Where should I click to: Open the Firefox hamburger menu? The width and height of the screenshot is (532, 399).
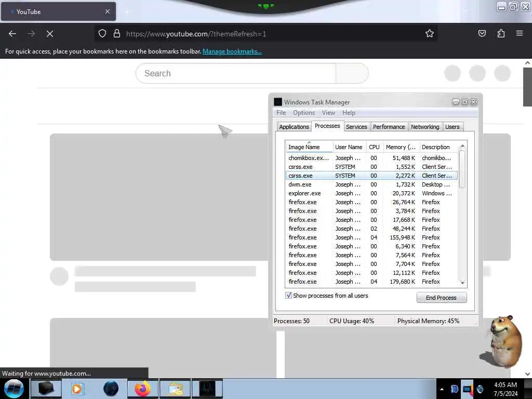pos(520,33)
